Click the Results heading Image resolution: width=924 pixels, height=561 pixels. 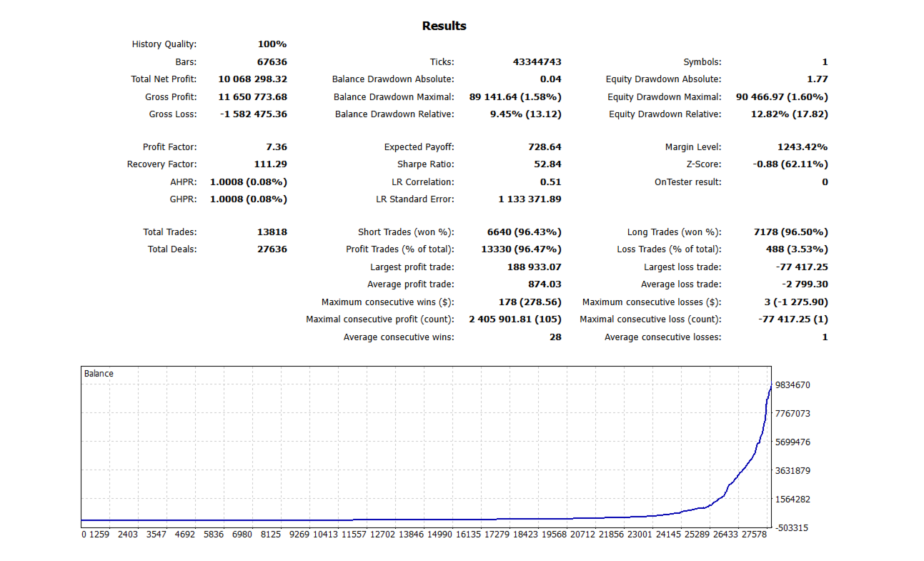click(444, 26)
